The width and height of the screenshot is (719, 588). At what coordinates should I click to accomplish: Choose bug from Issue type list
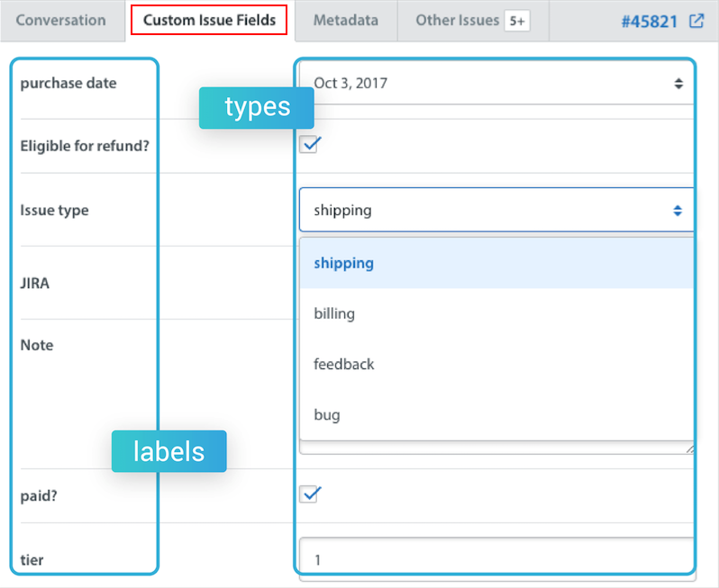[326, 415]
